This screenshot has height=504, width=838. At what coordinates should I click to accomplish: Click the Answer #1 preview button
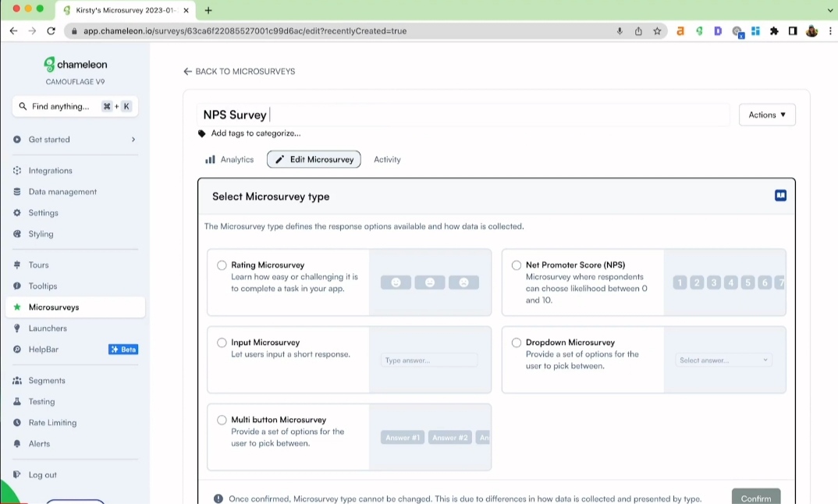point(403,438)
